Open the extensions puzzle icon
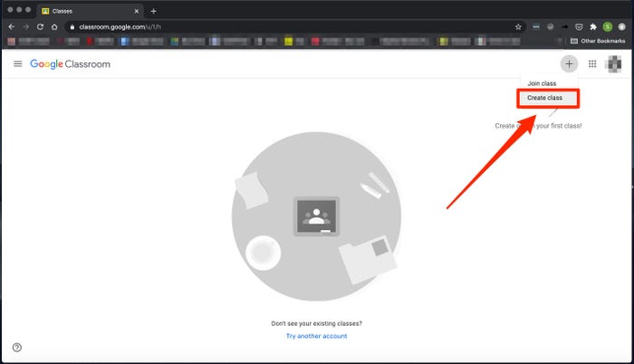Image resolution: width=634 pixels, height=364 pixels. click(593, 26)
